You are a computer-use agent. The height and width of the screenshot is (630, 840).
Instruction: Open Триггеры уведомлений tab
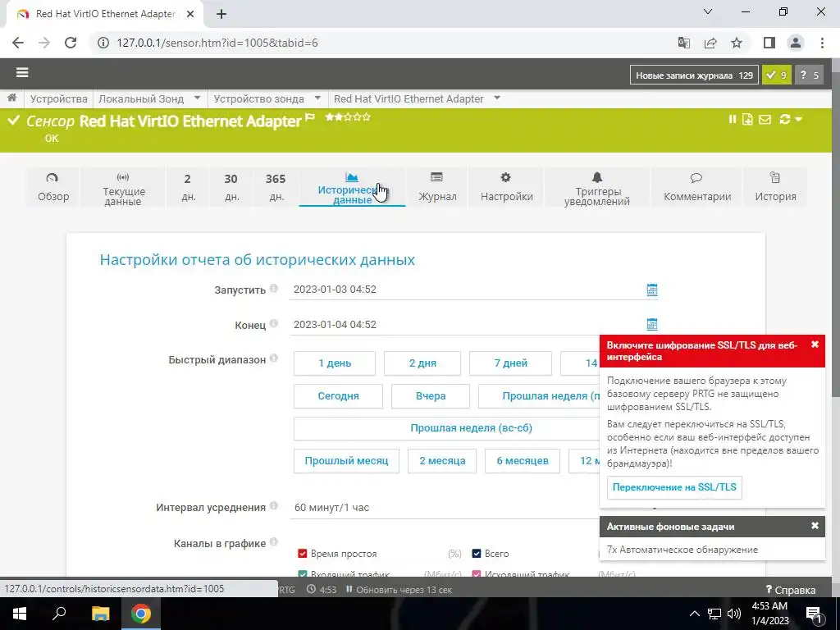[x=597, y=187]
